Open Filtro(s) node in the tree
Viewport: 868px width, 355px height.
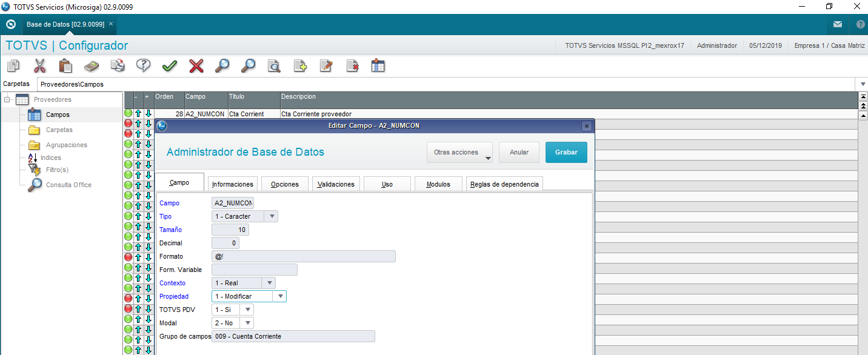[x=57, y=170]
